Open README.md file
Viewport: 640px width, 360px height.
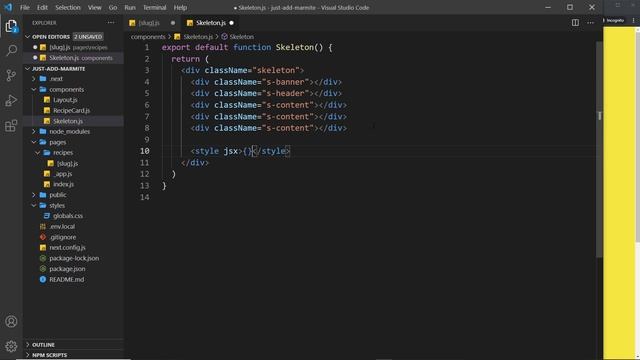coord(67,280)
